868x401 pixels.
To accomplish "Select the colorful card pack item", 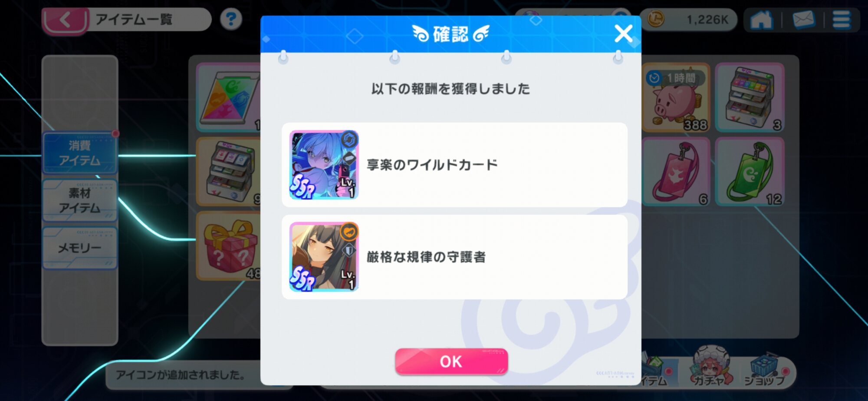I will (229, 97).
